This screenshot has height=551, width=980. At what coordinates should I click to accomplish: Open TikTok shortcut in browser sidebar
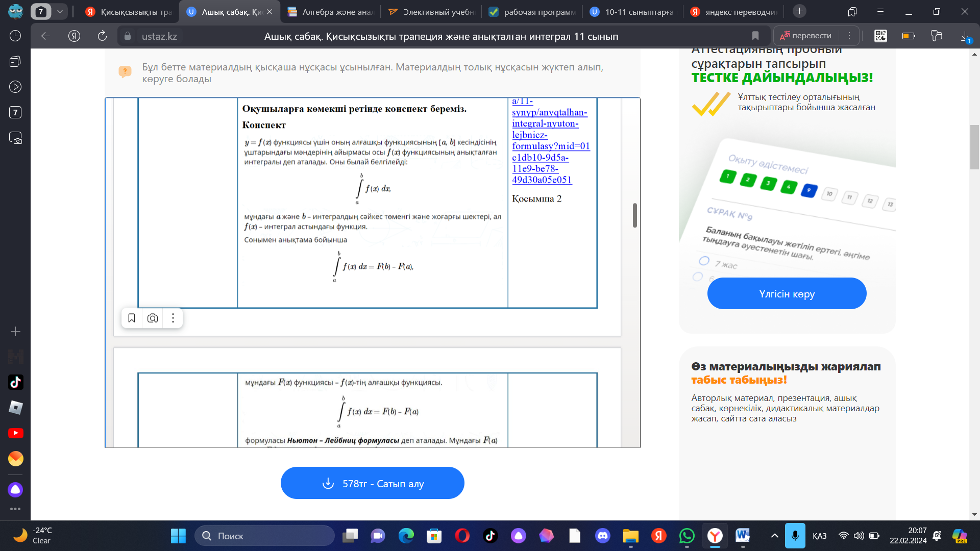pyautogui.click(x=15, y=382)
